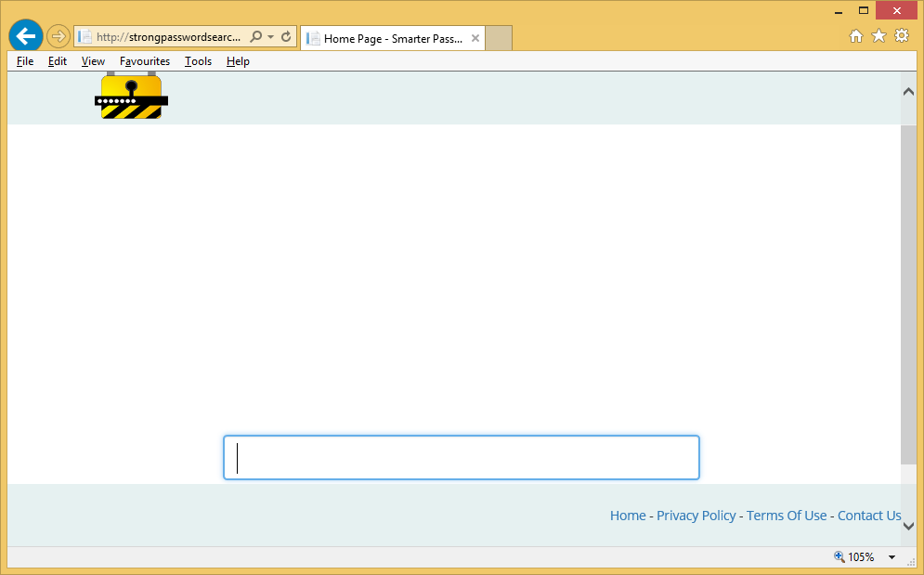Click the Contact Us link
The height and width of the screenshot is (575, 924).
pos(868,516)
